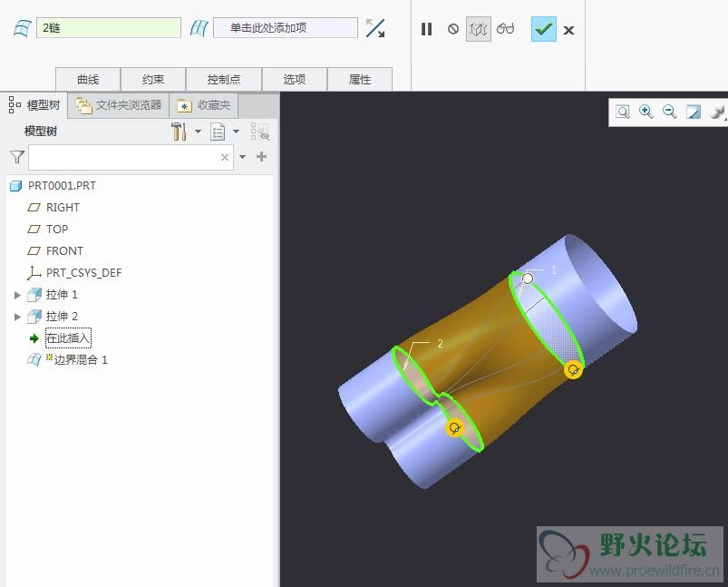The width and height of the screenshot is (728, 587).
Task: Click the 在此插入 insert marker
Action: 68,338
